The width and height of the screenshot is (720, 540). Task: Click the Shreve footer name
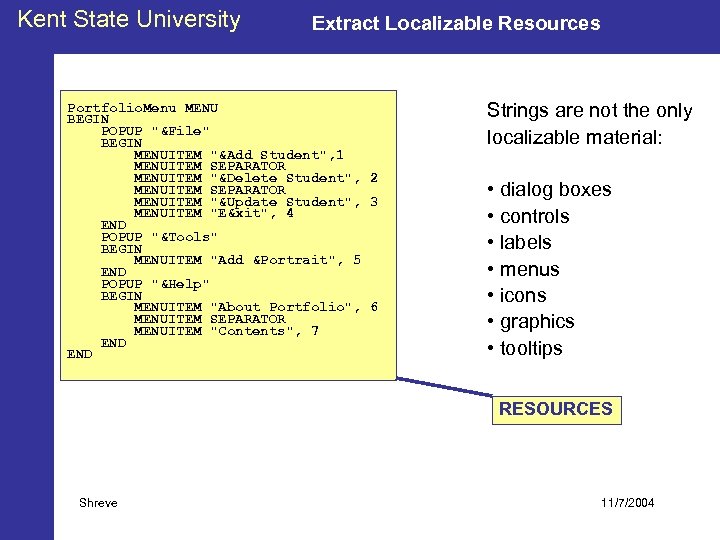pyautogui.click(x=98, y=503)
